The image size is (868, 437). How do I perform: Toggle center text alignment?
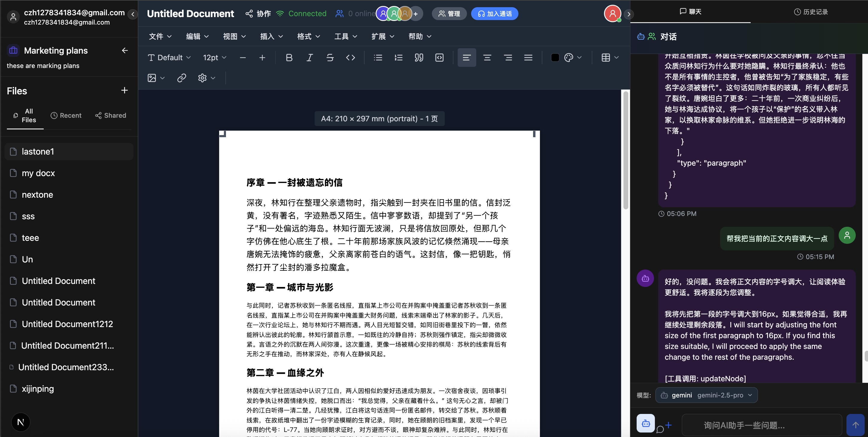[487, 57]
